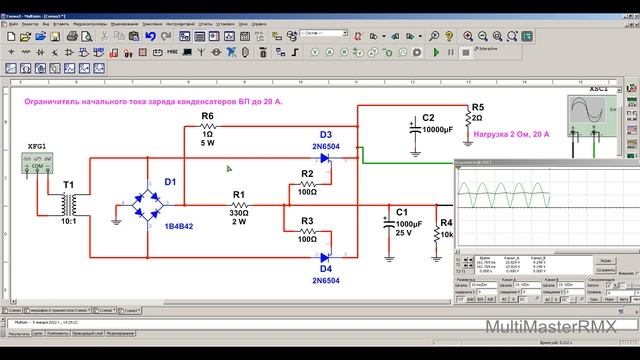Open the Вставить menu
640x360 pixels.
tap(61, 24)
